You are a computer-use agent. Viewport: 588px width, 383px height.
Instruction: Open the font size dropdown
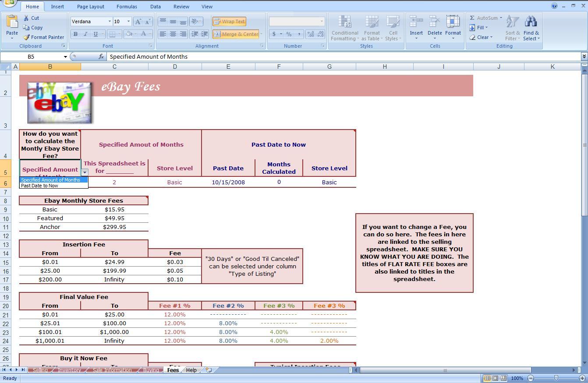point(128,21)
